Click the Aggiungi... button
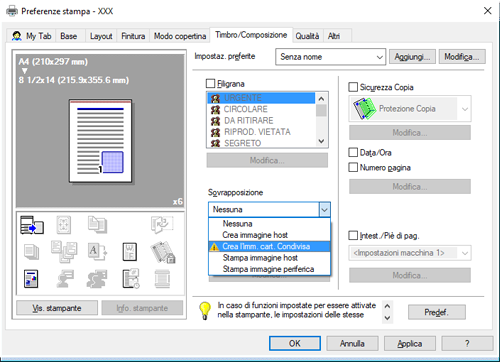Image resolution: width=500 pixels, height=362 pixels. pos(412,57)
